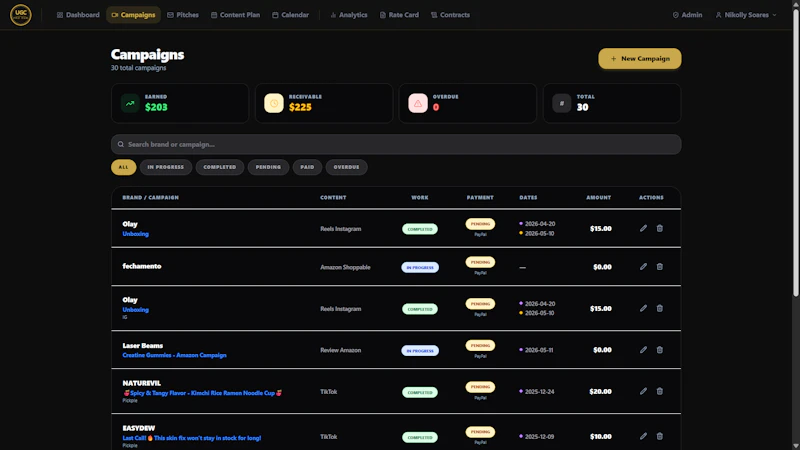Filter by Paid campaigns

[307, 167]
